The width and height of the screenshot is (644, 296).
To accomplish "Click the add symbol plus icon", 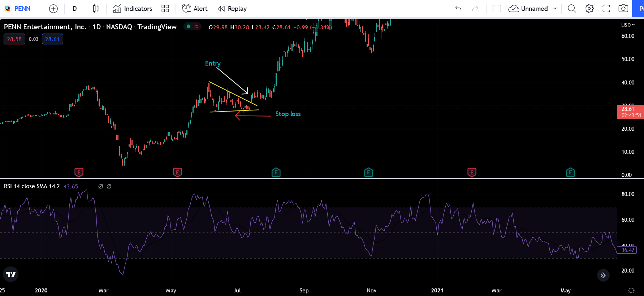I will 53,9.
